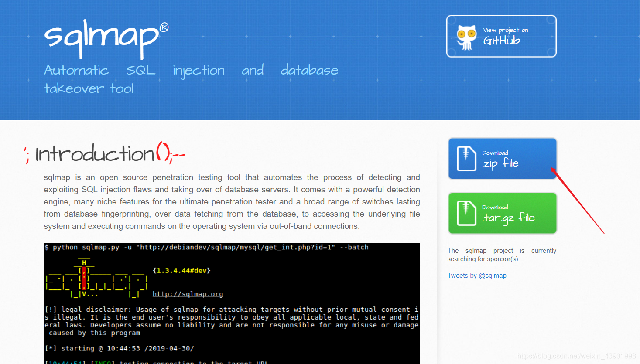This screenshot has width=640, height=364.
Task: Click the 'searching for sponsor(s)' text
Action: click(x=483, y=259)
